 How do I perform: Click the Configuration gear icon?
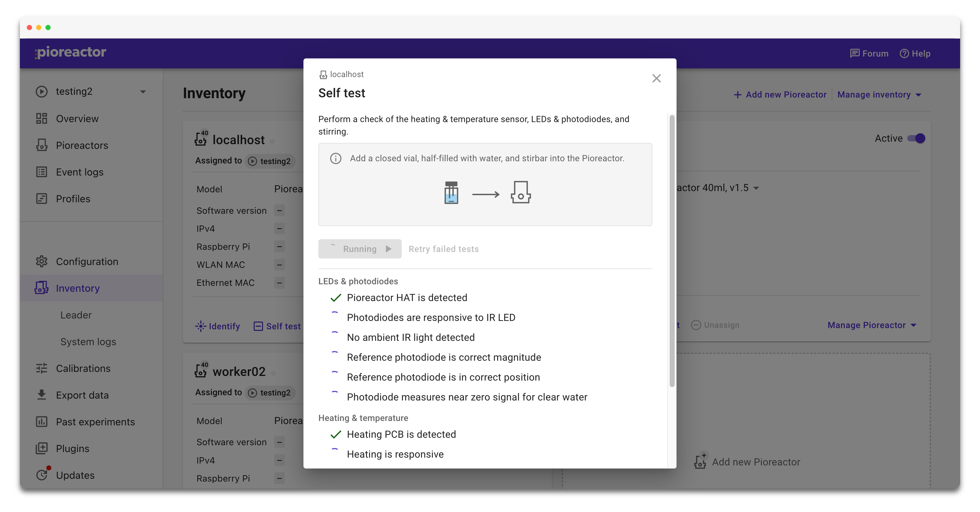click(x=41, y=262)
